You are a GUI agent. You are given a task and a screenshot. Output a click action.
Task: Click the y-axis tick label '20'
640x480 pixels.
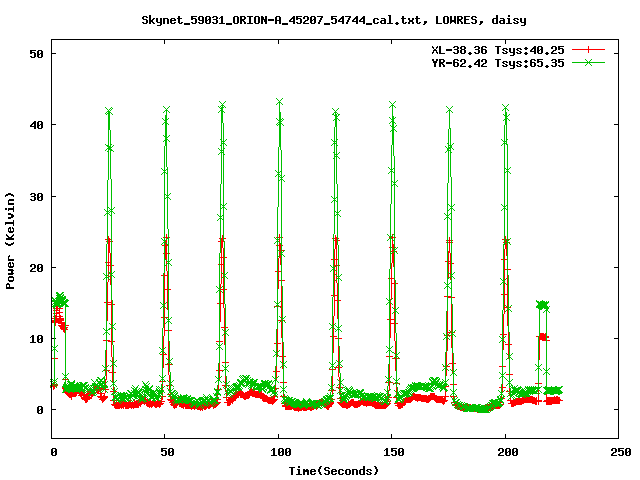[36, 268]
